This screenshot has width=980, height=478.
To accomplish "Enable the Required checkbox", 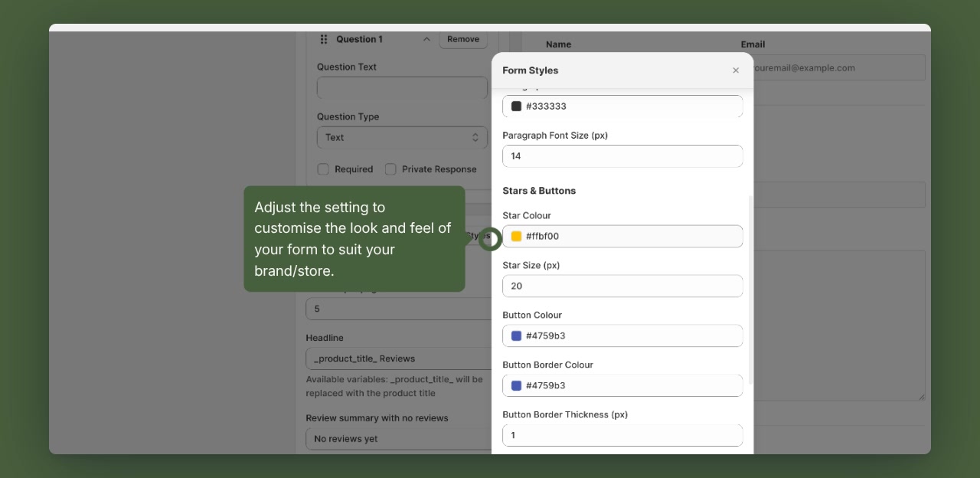I will tap(323, 169).
